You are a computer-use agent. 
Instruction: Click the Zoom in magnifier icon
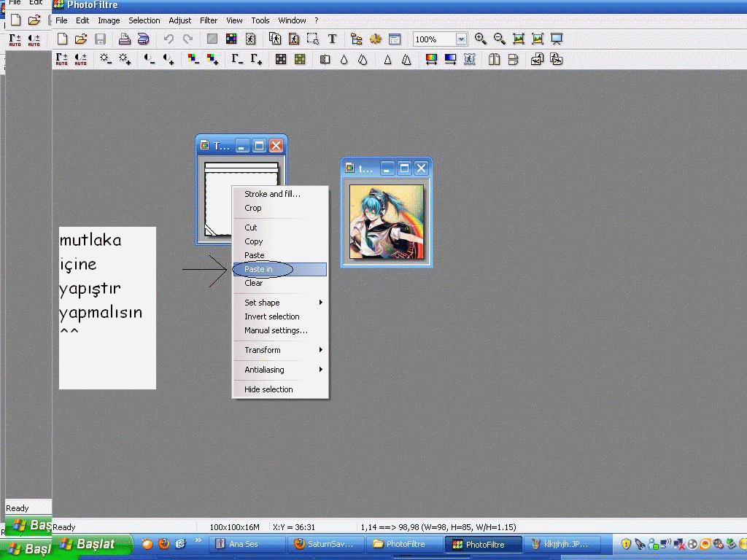tap(481, 39)
